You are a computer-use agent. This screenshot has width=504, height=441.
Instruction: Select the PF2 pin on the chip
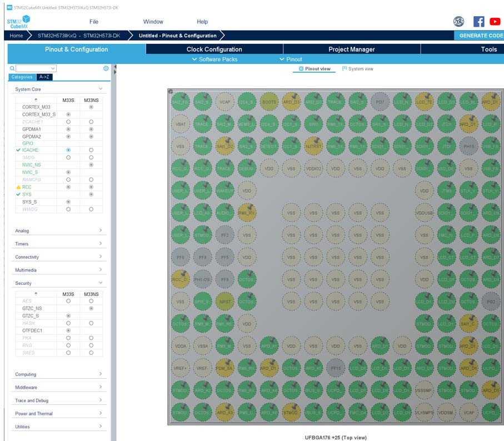(224, 235)
